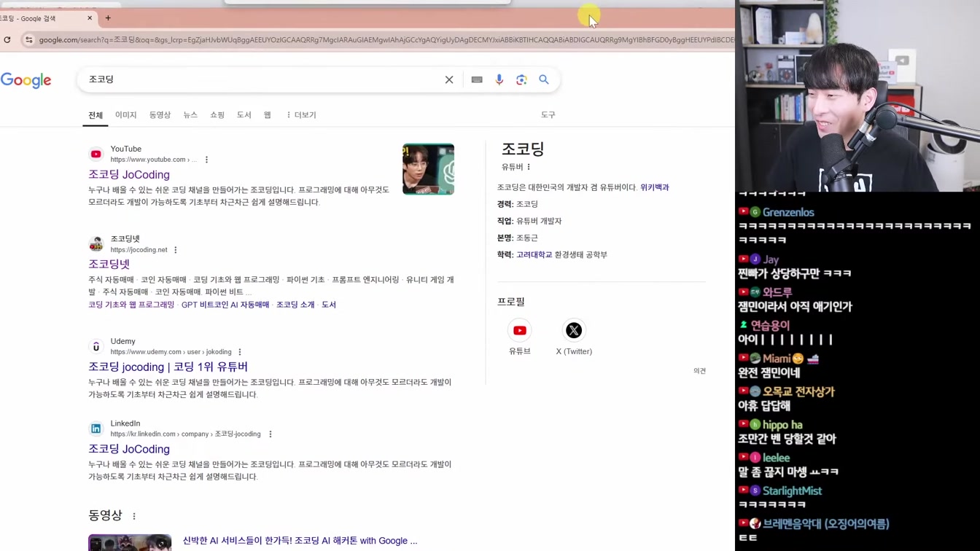Select the 전체 search tab
This screenshot has width=980, height=551.
click(96, 115)
